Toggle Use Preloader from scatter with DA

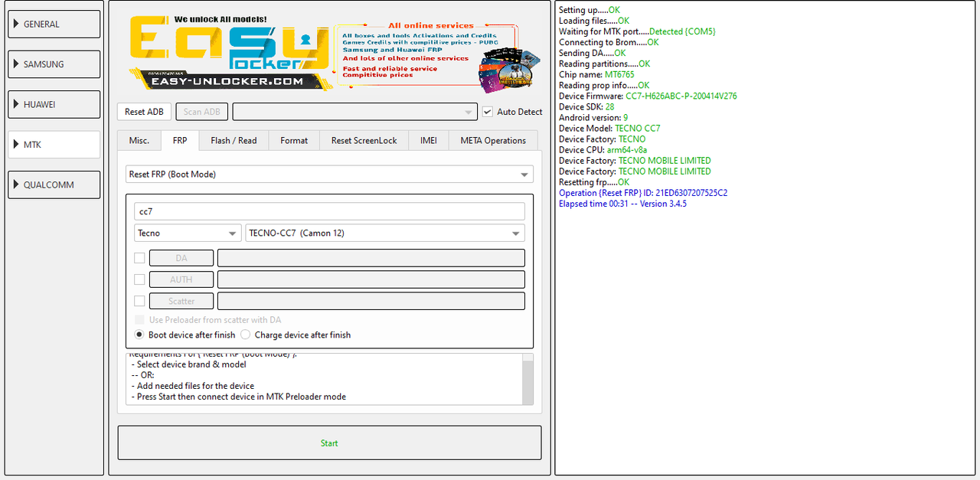[139, 320]
